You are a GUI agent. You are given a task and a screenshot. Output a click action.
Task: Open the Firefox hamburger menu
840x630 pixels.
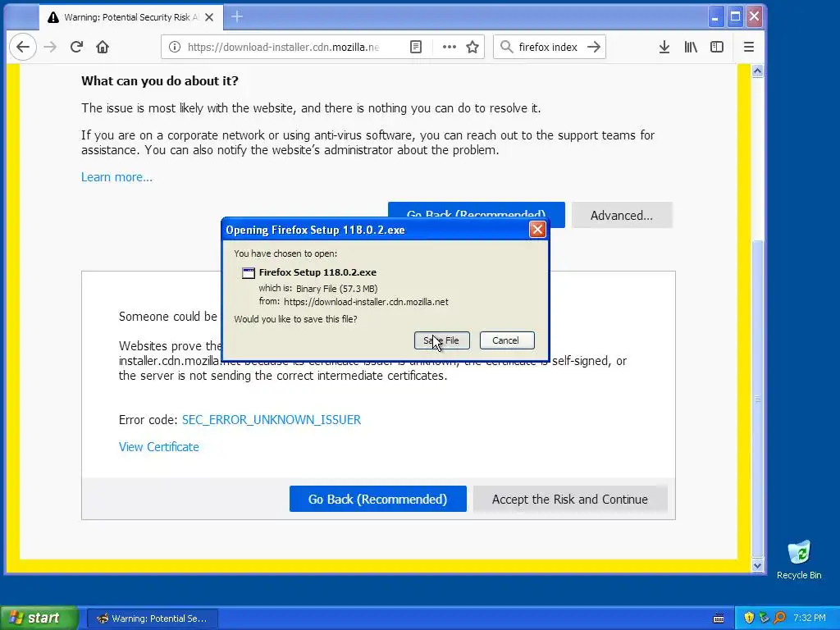[x=749, y=47]
